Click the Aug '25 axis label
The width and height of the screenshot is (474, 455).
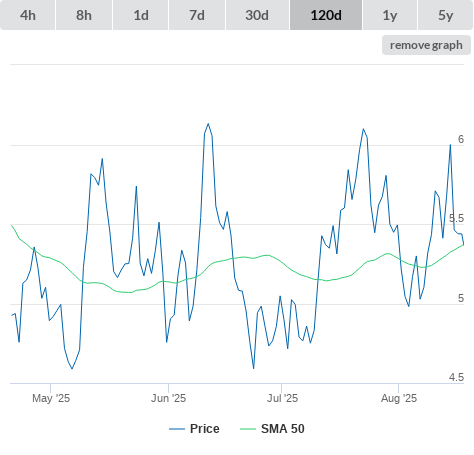[399, 398]
